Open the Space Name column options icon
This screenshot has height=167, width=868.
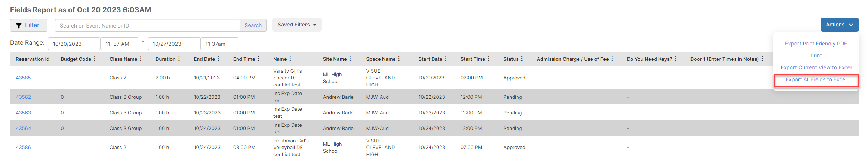pyautogui.click(x=399, y=59)
